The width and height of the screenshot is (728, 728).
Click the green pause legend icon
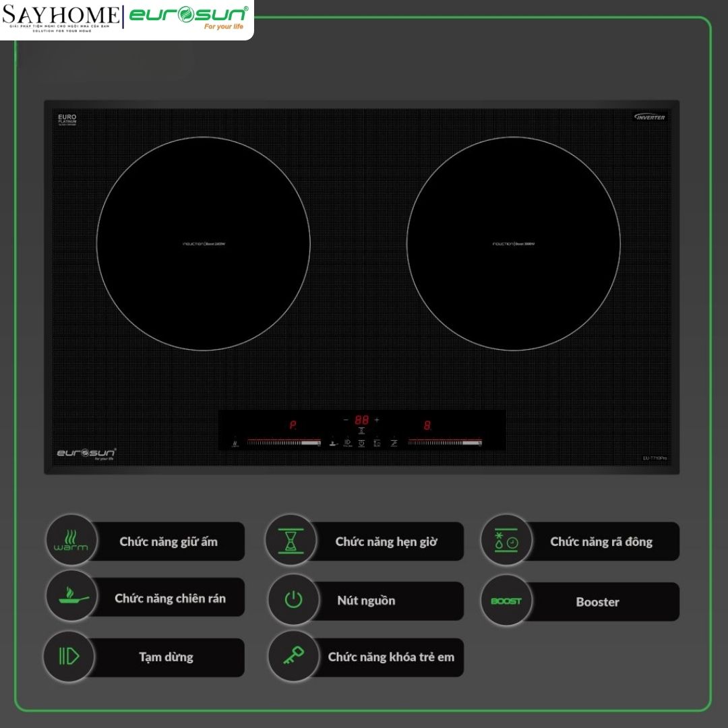(69, 657)
